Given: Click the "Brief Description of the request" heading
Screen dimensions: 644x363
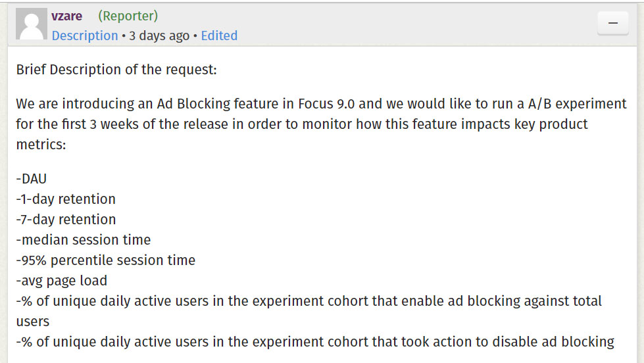Looking at the screenshot, I should coord(116,70).
